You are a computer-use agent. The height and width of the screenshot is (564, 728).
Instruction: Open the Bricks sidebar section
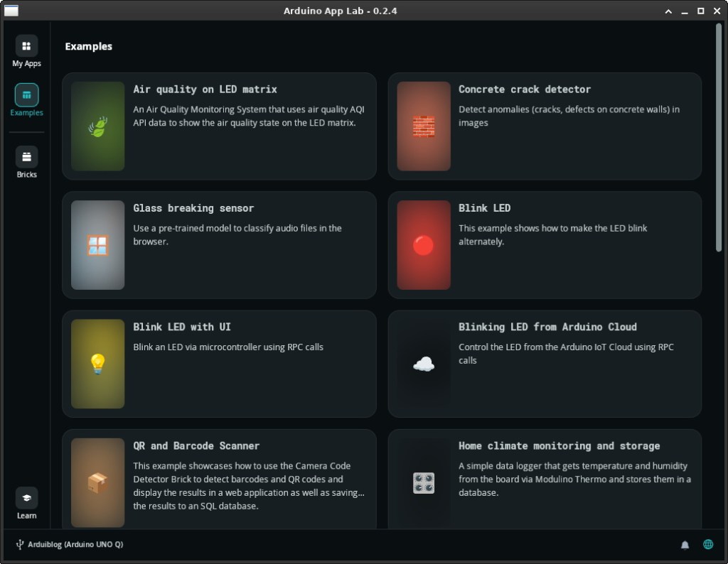coord(26,157)
